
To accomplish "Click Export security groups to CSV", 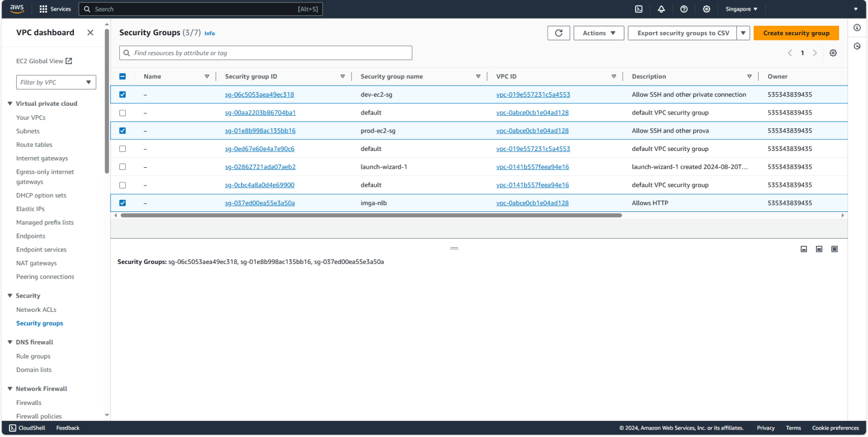I will pos(683,33).
